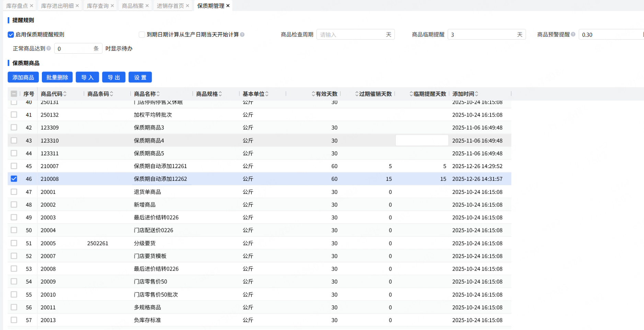The width and height of the screenshot is (644, 330).
Task: Click help icon next to 商品预警提醒
Action: point(573,34)
